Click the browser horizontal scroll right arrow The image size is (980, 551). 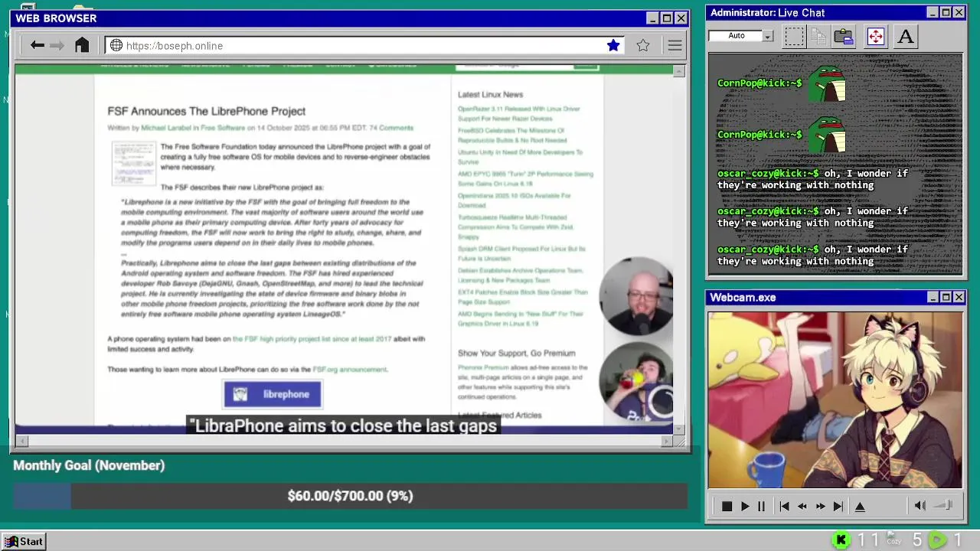click(x=666, y=441)
